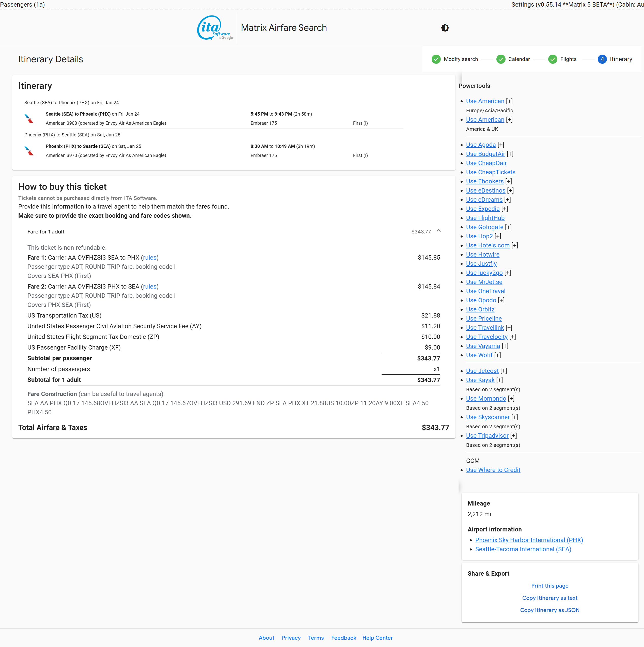Image resolution: width=644 pixels, height=647 pixels.
Task: Click Use Justfly link
Action: pyautogui.click(x=481, y=264)
